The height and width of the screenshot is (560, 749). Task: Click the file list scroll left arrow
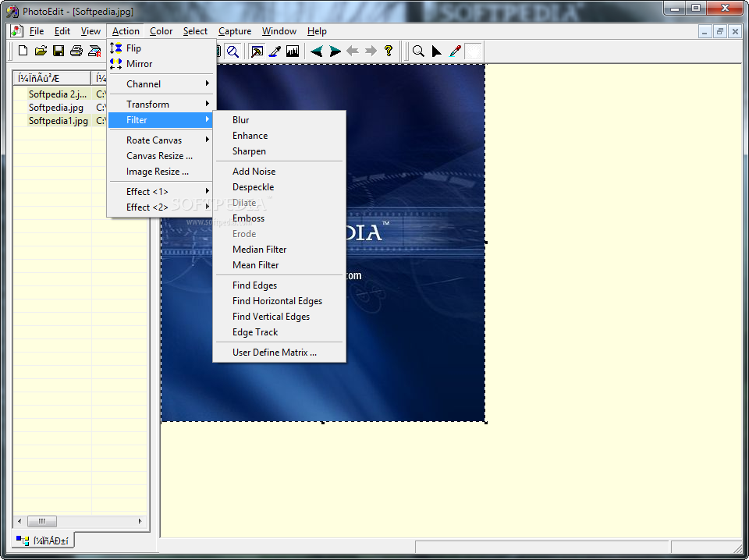[20, 521]
